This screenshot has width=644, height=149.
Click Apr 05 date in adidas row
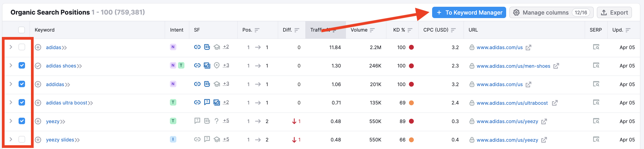pyautogui.click(x=627, y=48)
